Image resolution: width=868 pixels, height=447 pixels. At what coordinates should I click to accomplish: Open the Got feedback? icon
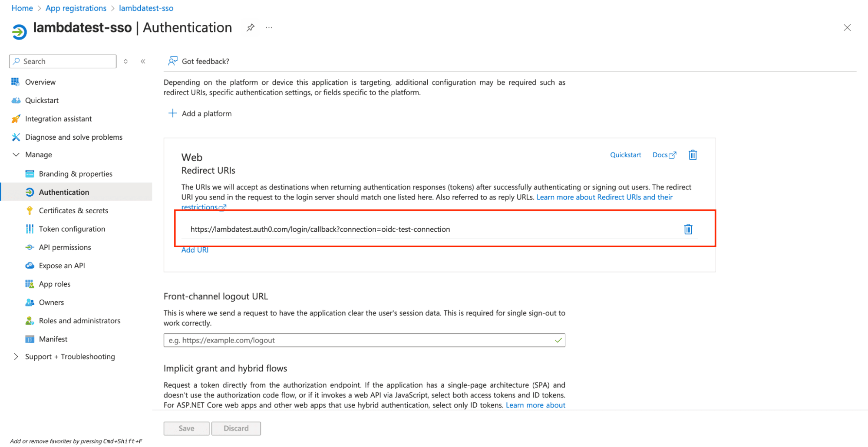(x=172, y=61)
